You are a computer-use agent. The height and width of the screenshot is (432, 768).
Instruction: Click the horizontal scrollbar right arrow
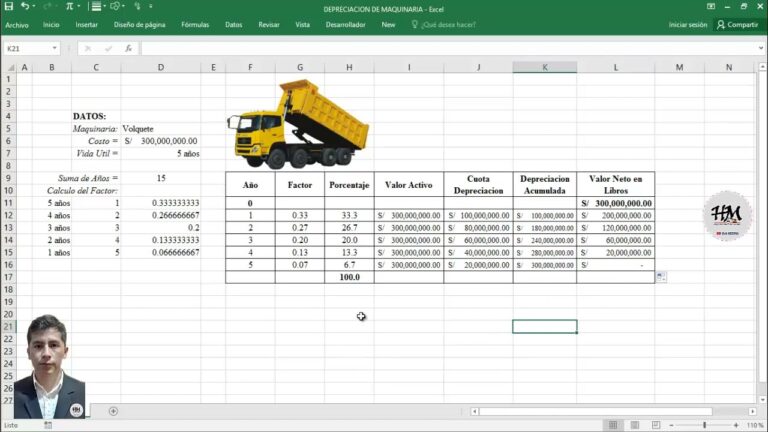coord(752,411)
